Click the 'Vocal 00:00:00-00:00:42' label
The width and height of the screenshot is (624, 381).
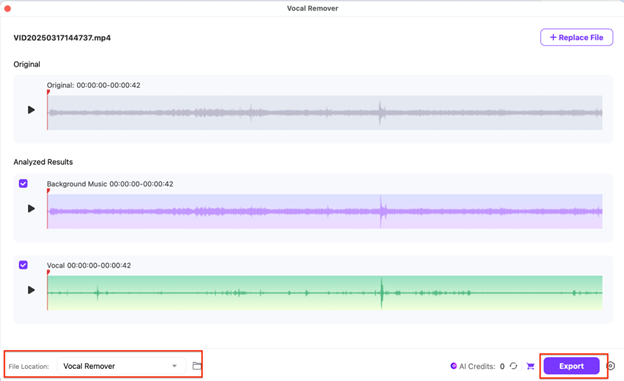(89, 266)
